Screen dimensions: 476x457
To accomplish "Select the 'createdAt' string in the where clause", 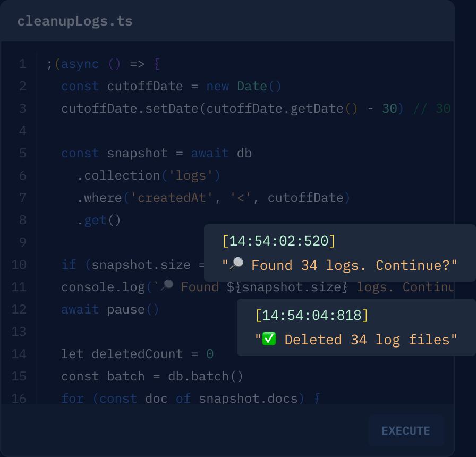I will [x=171, y=198].
